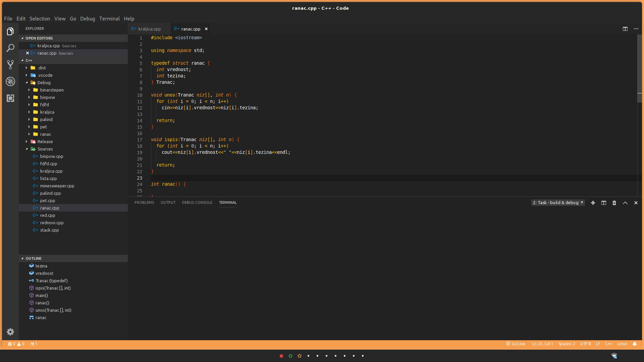This screenshot has height=362, width=644.
Task: Open the Search view in activity bar
Action: tap(10, 48)
